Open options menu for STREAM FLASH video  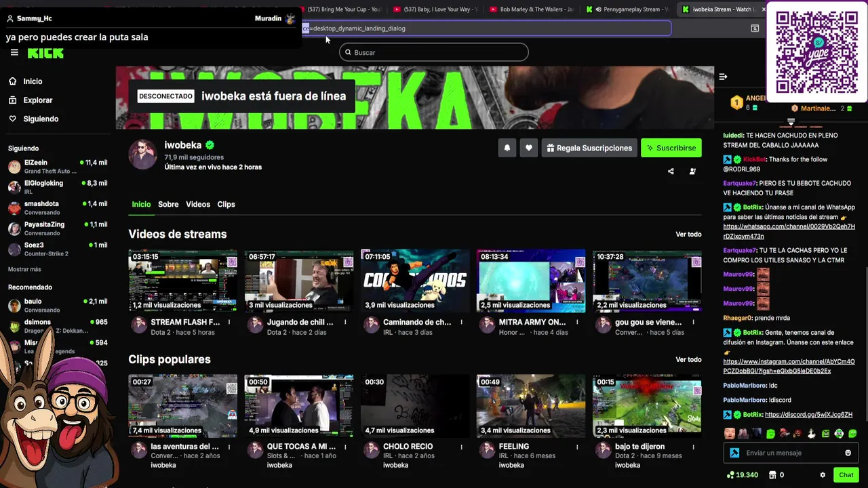pos(229,323)
